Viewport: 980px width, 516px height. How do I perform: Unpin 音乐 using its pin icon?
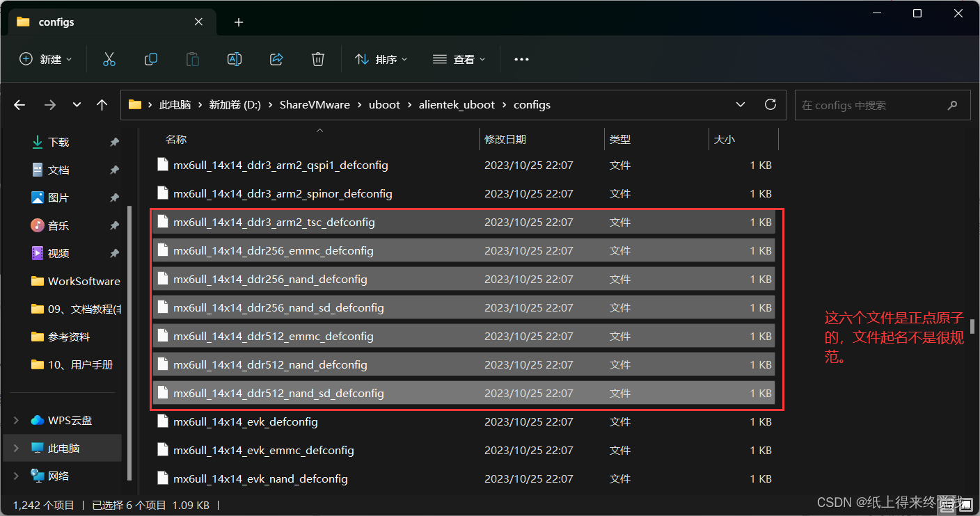coord(114,225)
